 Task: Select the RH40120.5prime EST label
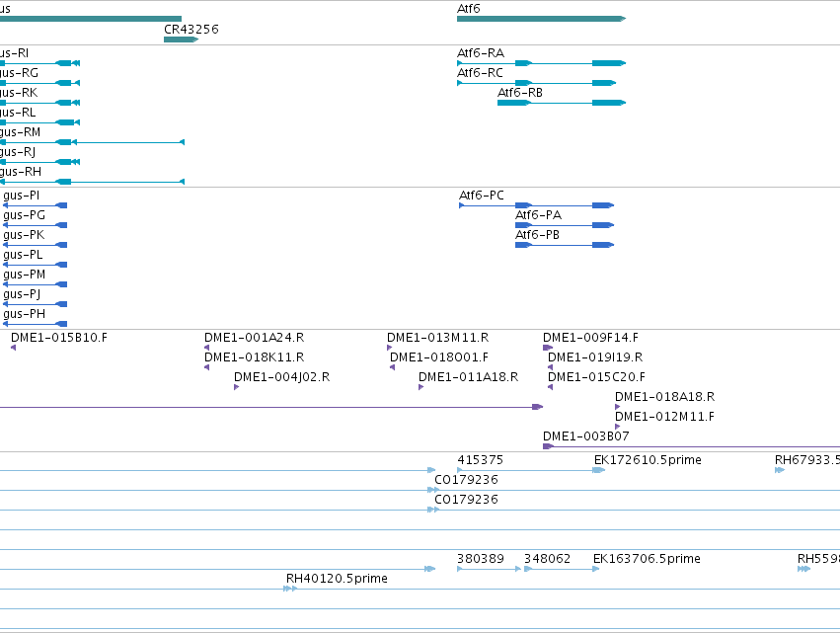337,579
